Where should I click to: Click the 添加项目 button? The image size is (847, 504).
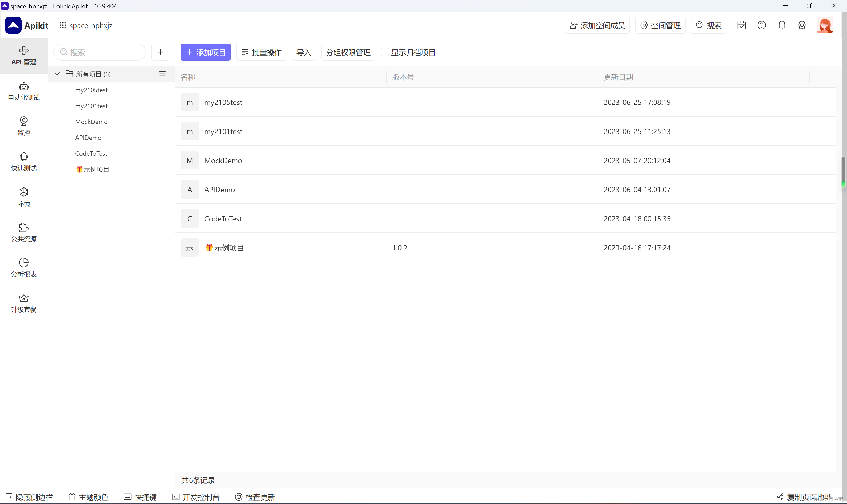click(x=205, y=52)
